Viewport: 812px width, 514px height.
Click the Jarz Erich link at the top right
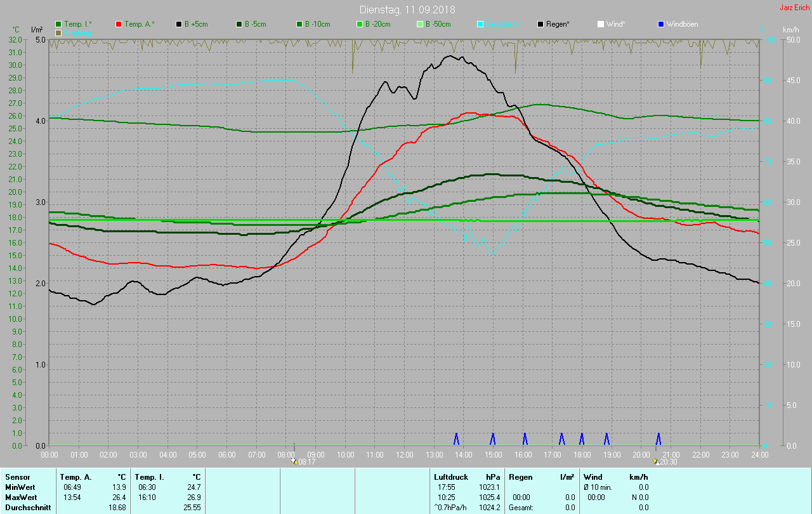coord(794,8)
